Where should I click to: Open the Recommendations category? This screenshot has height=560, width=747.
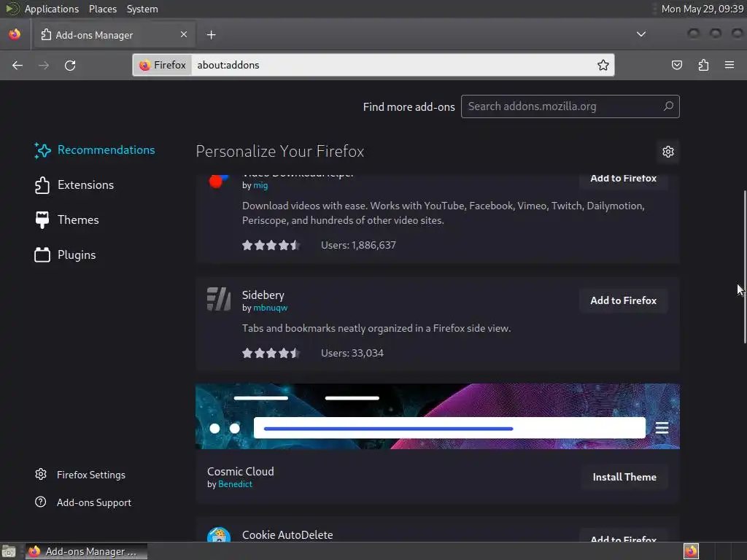95,150
